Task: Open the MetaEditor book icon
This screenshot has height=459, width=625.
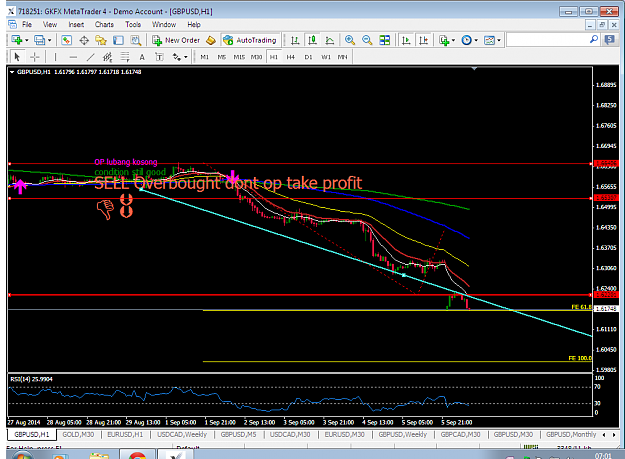Action: click(211, 40)
